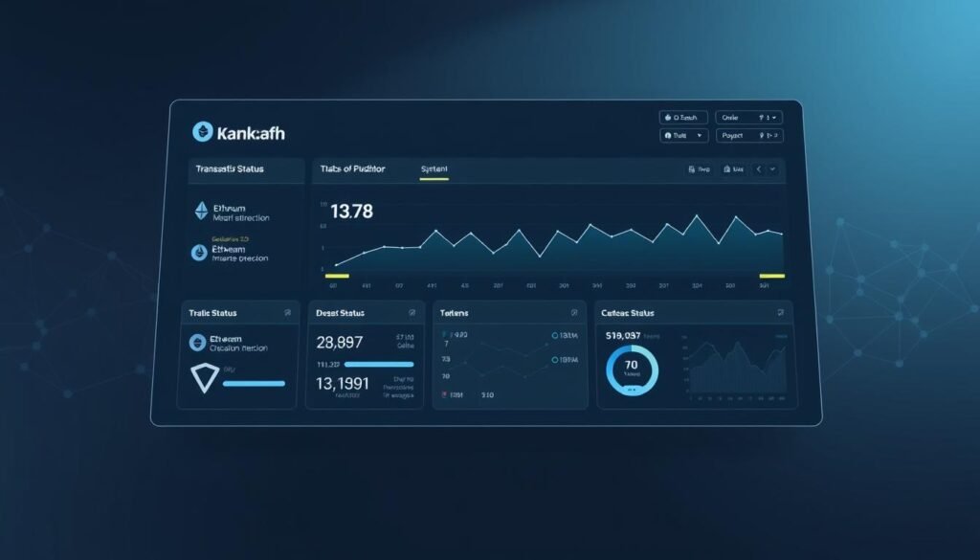
Task: Click the Kankafh logo icon
Action: (202, 132)
